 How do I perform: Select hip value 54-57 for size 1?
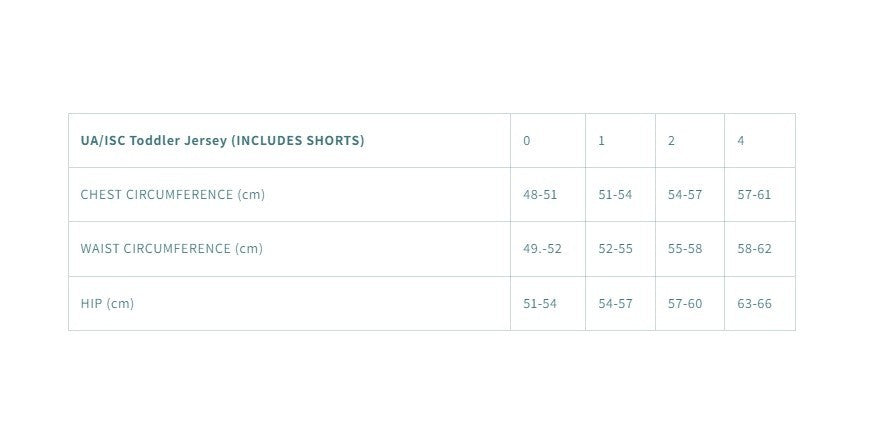pyautogui.click(x=615, y=304)
